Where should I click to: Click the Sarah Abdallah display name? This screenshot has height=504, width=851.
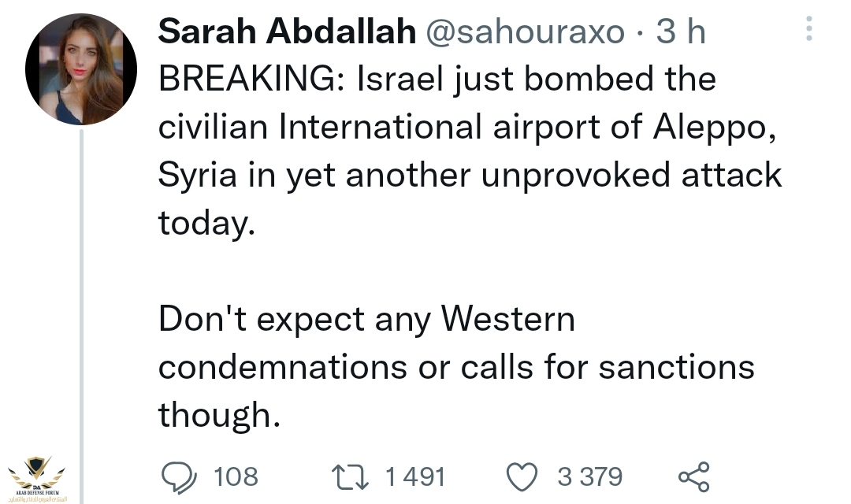[x=287, y=31]
